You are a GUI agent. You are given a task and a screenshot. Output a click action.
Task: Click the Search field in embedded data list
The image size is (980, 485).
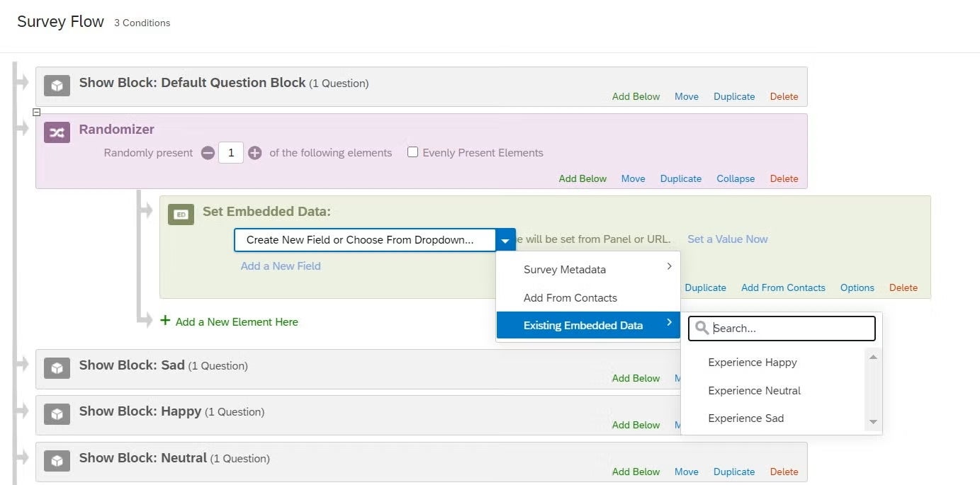[782, 329]
